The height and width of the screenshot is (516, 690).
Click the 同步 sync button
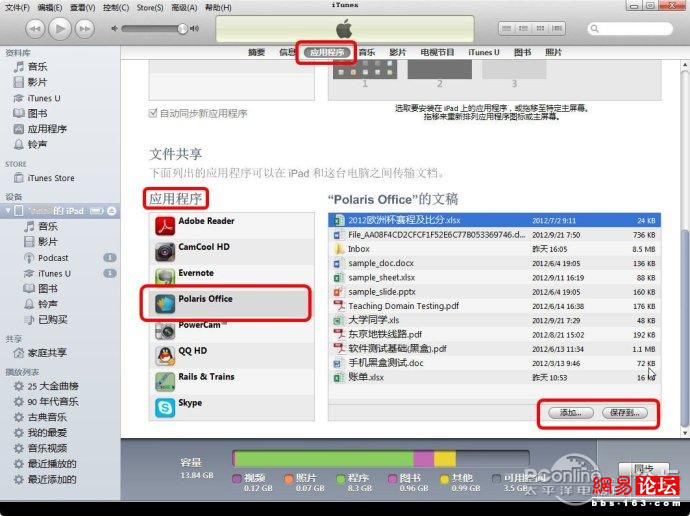(643, 469)
